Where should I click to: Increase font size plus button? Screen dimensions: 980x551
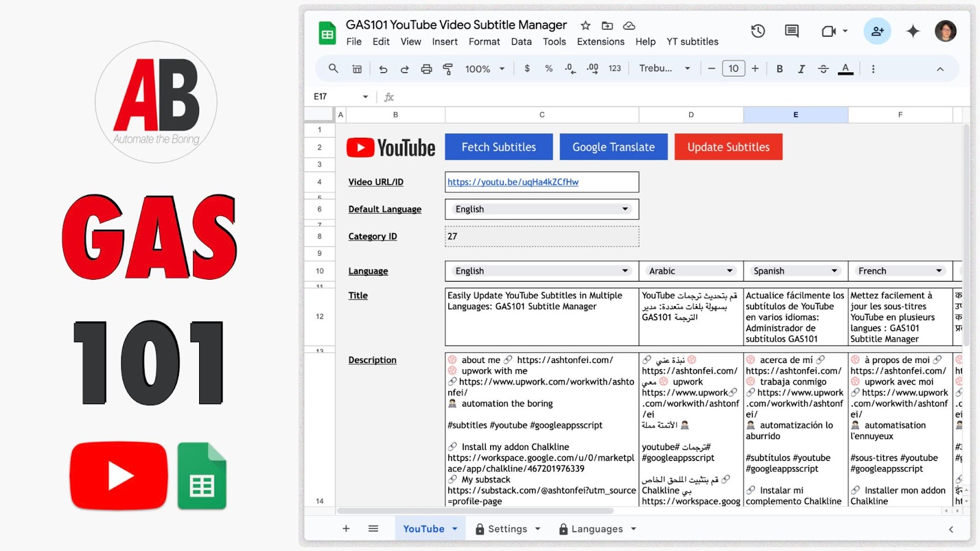(755, 69)
